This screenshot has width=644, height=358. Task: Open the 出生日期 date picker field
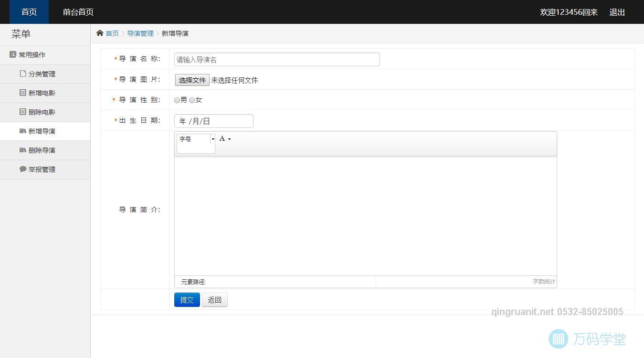click(x=213, y=121)
